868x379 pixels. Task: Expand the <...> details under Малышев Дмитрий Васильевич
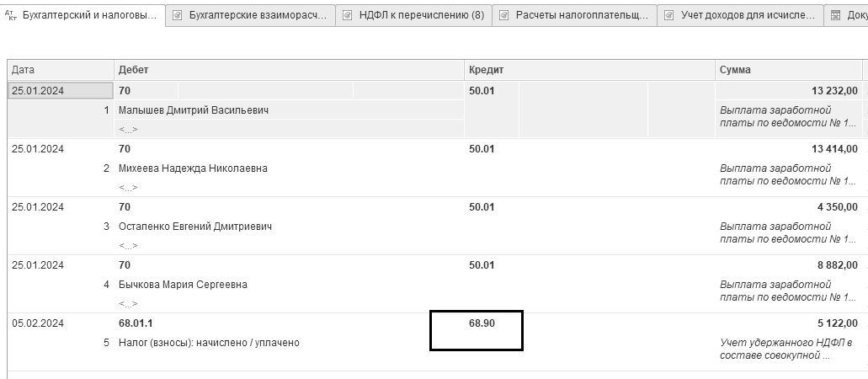coord(128,129)
